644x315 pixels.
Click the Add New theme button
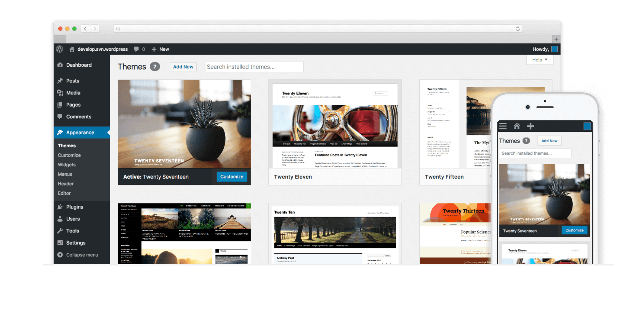pos(183,67)
